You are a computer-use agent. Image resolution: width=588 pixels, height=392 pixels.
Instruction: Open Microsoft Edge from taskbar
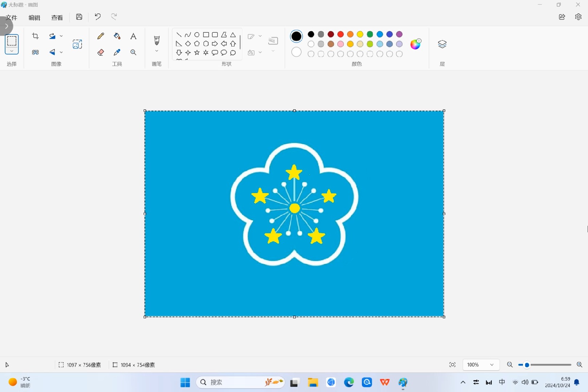[349, 382]
